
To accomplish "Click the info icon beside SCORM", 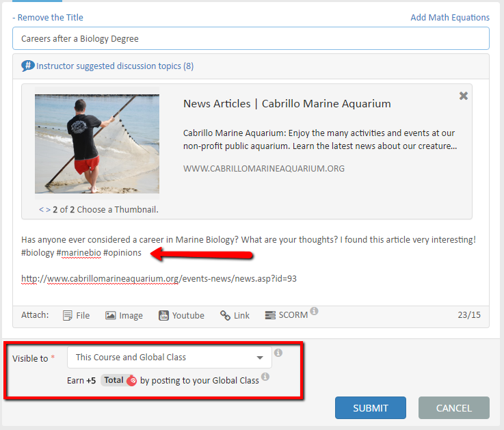I will pyautogui.click(x=314, y=311).
